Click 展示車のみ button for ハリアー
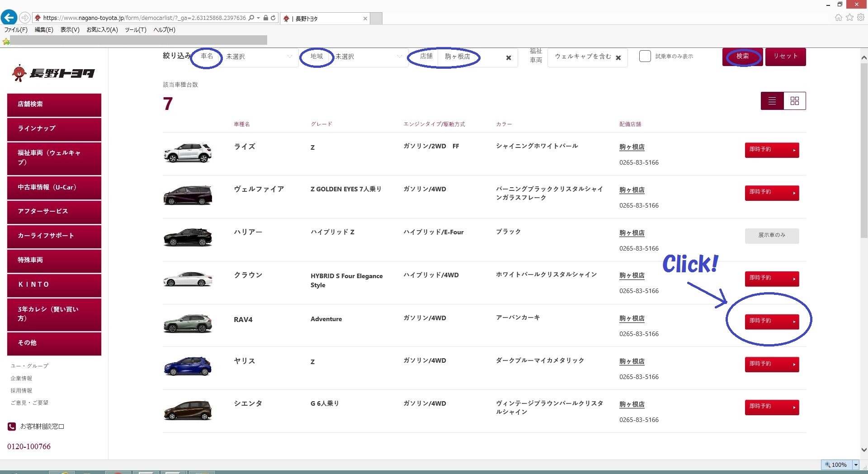Screen dimensions: 868x474 772,236
